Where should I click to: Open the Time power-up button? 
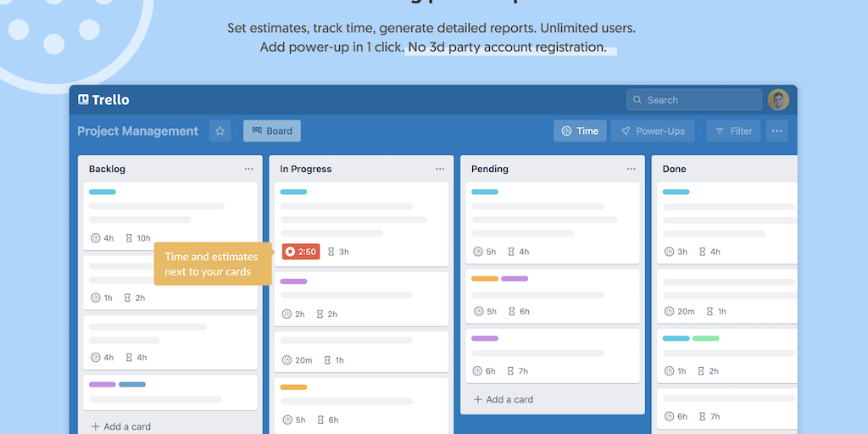(580, 131)
